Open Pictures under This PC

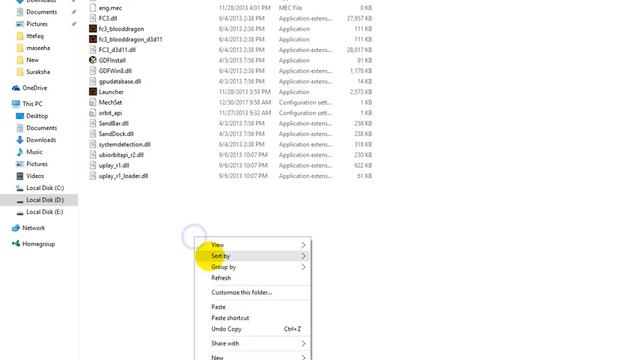click(x=37, y=164)
